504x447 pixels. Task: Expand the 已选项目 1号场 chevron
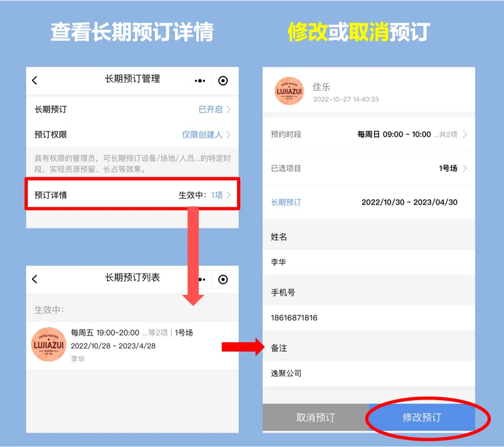(x=465, y=168)
